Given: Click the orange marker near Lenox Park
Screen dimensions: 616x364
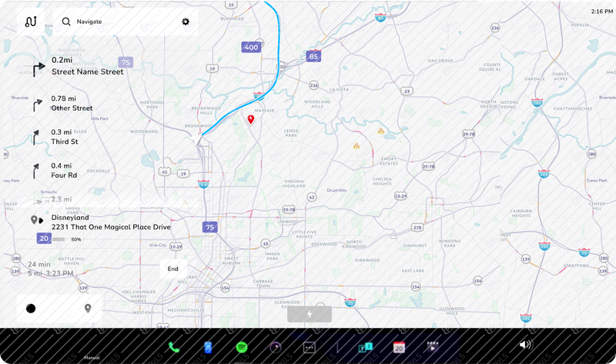Looking at the screenshot, I should pos(357,146).
